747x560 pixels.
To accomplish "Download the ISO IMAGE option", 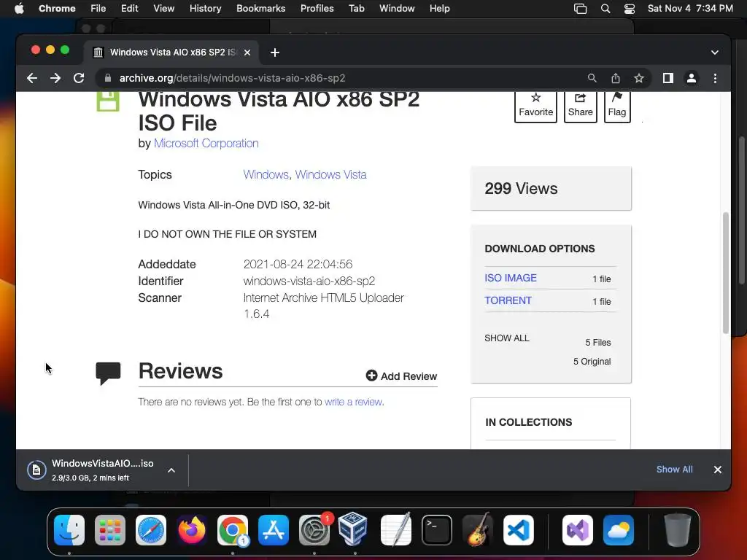I will (510, 278).
